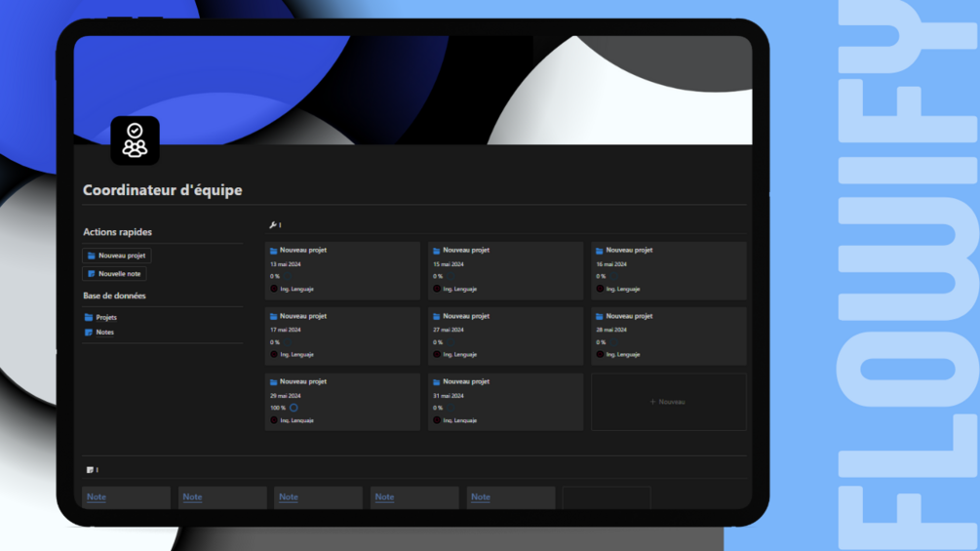Click the Actions rapides heading
The width and height of the screenshot is (980, 551).
point(117,232)
